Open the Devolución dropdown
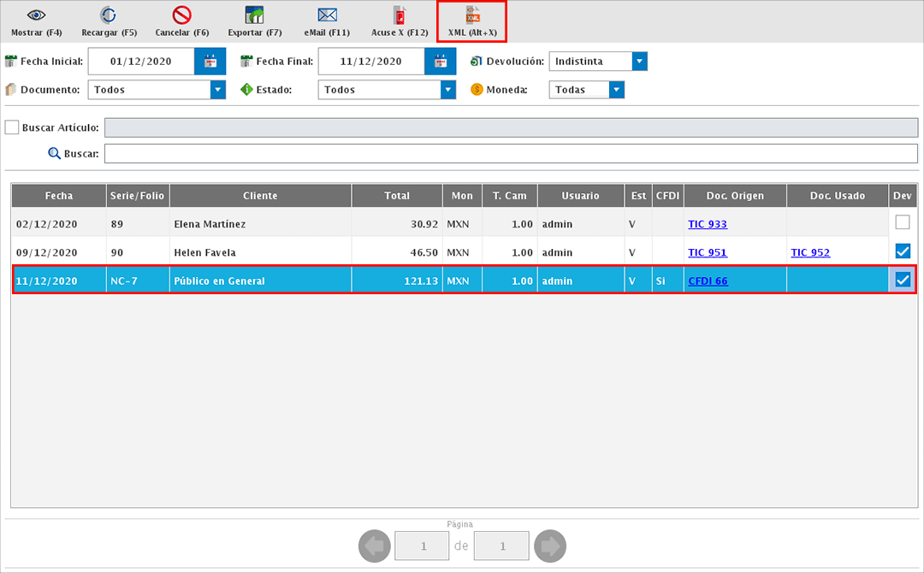 [638, 61]
